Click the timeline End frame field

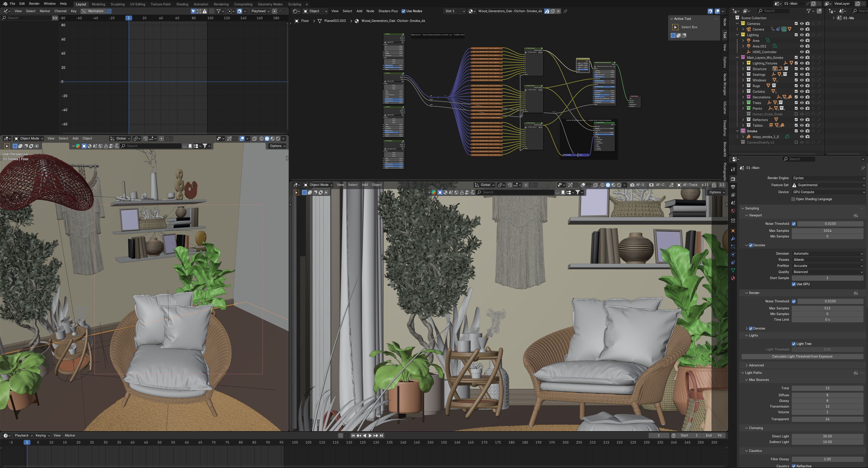coord(714,436)
